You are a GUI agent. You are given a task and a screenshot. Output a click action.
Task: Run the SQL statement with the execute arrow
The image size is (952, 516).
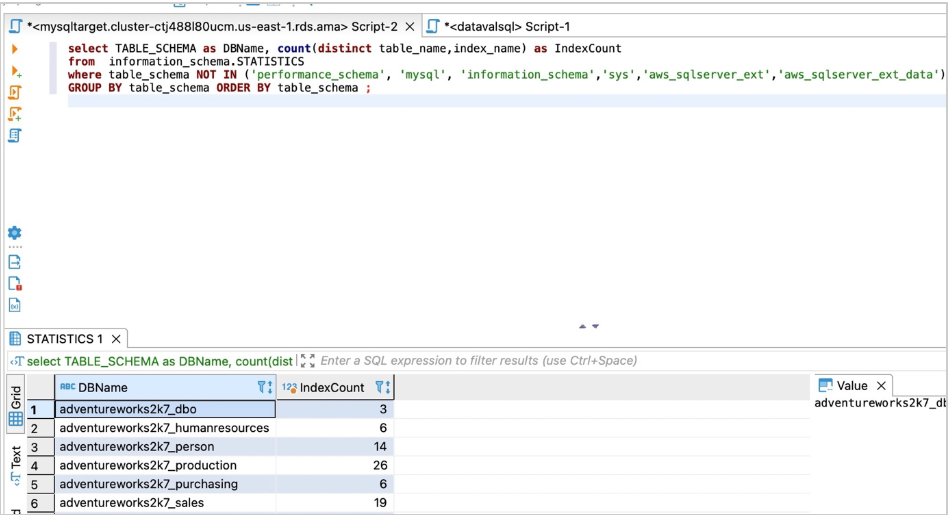pyautogui.click(x=14, y=49)
